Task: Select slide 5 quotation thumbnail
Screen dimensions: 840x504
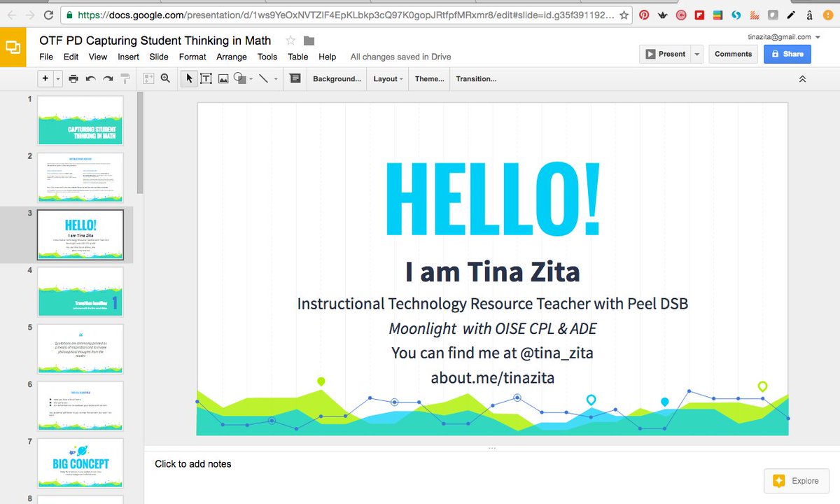Action: 80,349
